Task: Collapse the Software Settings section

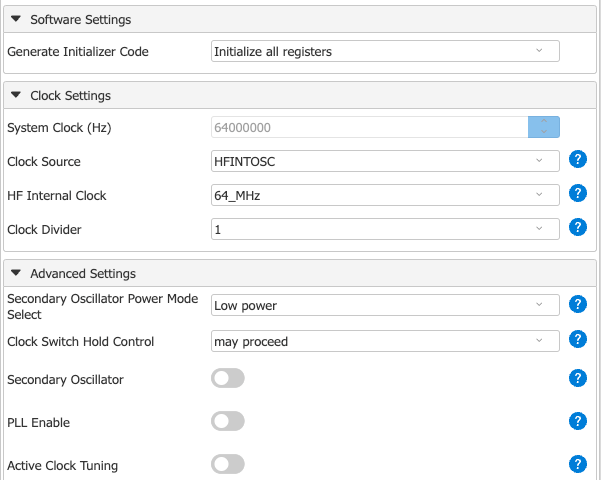Action: point(16,20)
